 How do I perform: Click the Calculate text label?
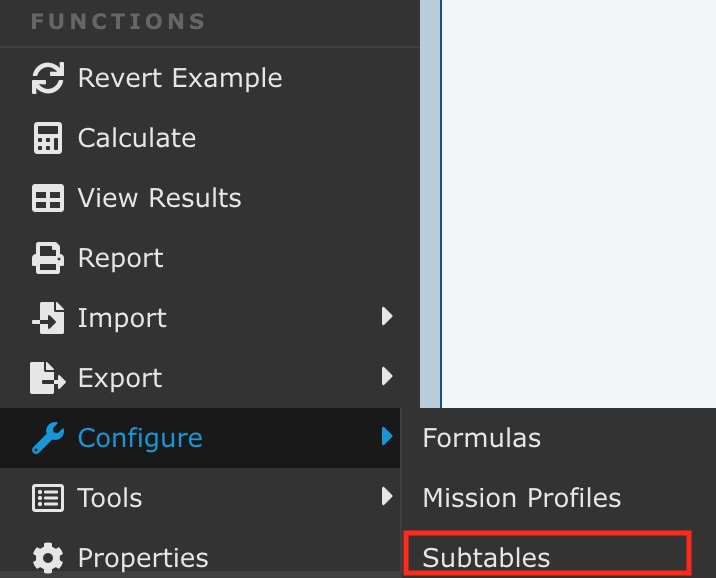coord(137,138)
